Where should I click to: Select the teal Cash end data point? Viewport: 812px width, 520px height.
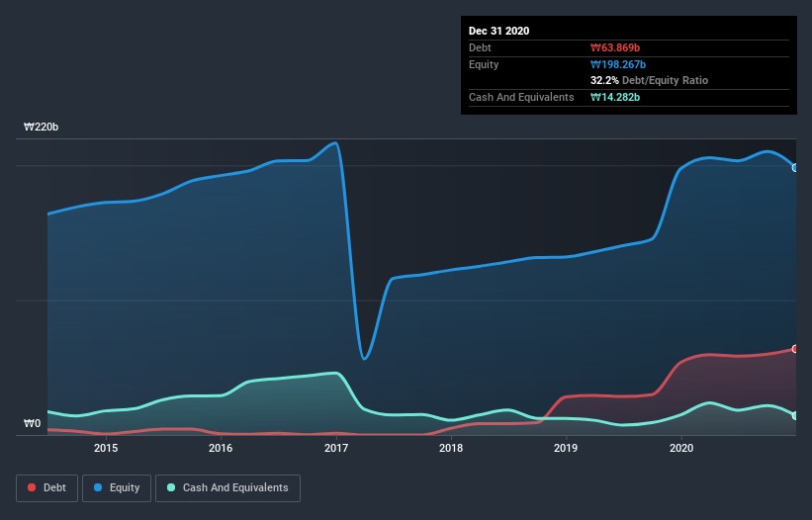click(795, 415)
